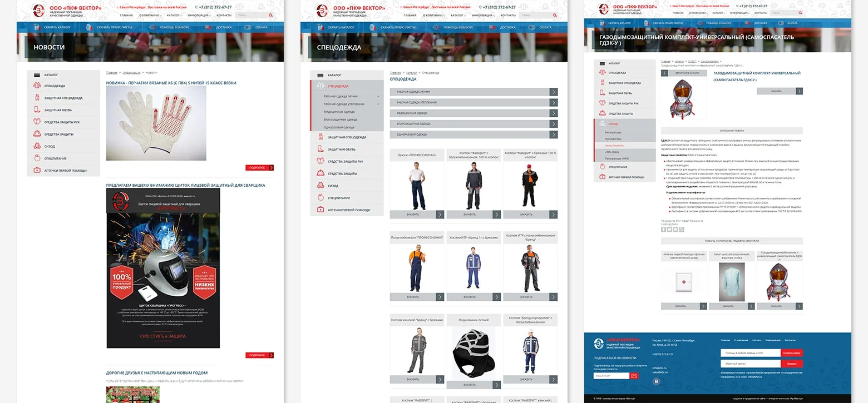Open Контакты nav item on Спецодежда page
This screenshot has height=403, width=868.
pos(507,15)
